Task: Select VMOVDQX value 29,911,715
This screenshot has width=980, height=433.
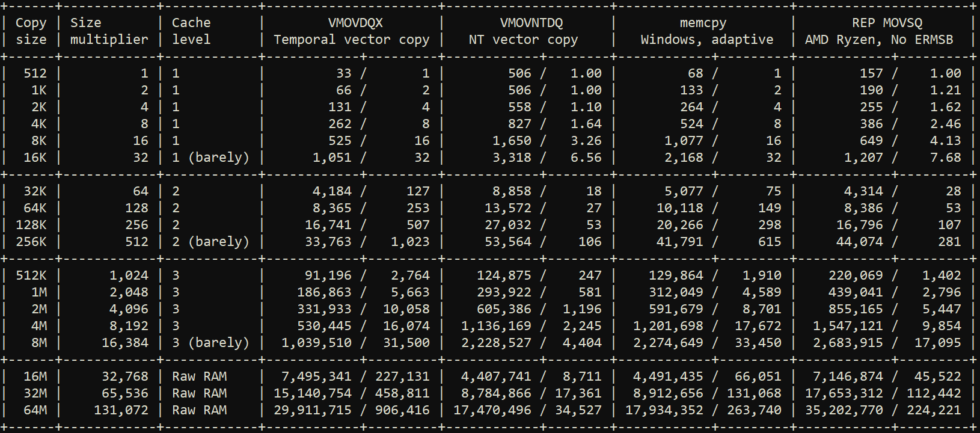Action: click(x=313, y=410)
